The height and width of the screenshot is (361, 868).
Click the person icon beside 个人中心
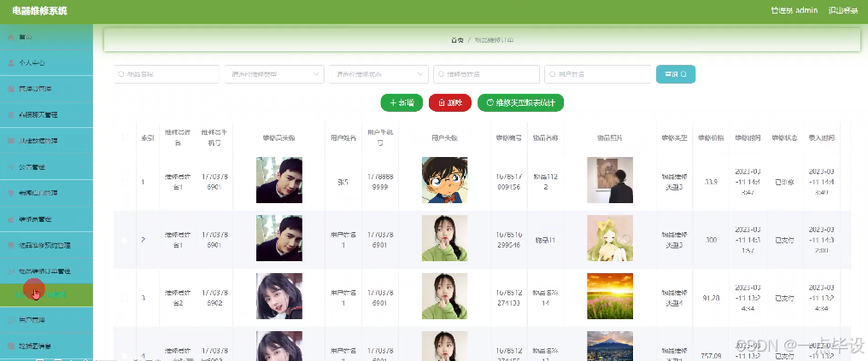pyautogui.click(x=11, y=63)
